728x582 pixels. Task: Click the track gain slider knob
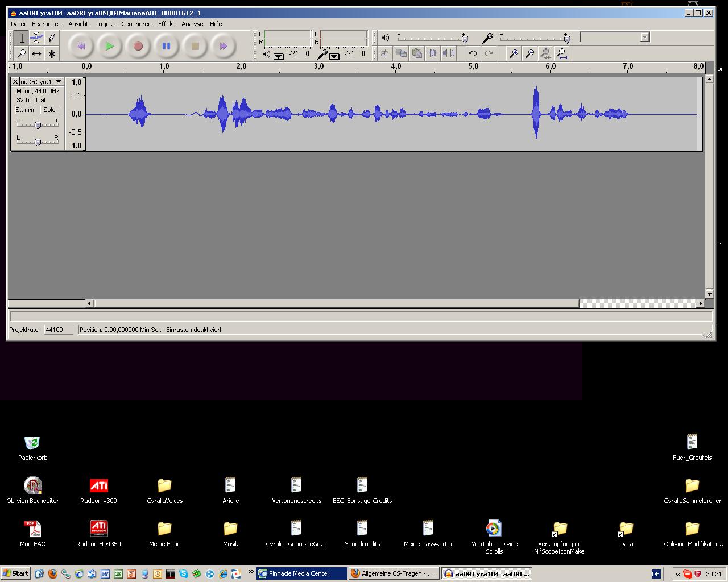coord(38,125)
